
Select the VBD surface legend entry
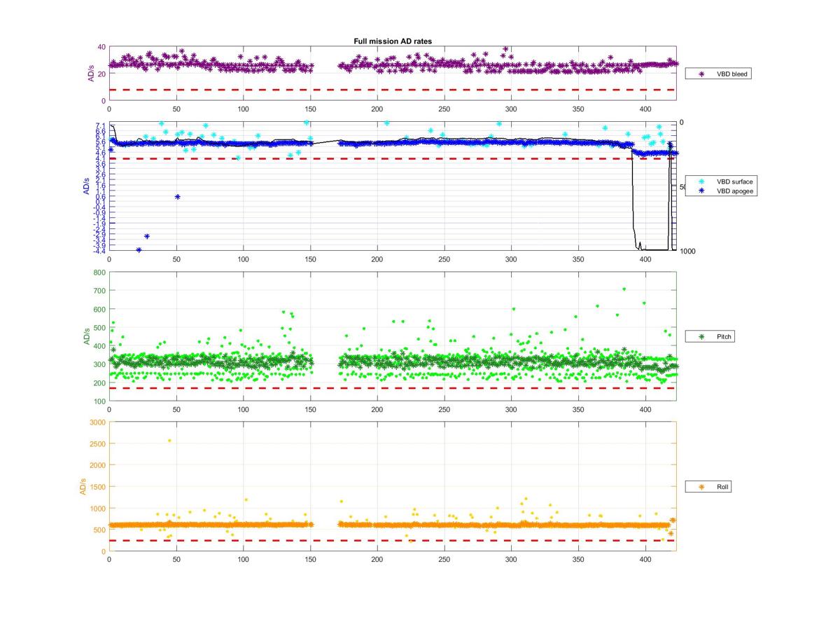[x=721, y=181]
